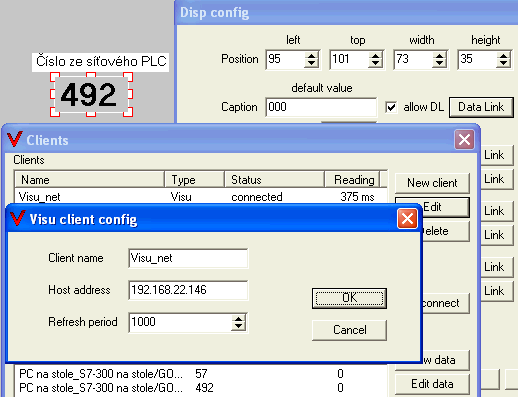518x397 pixels.
Task: Click the Client name field
Action: (188, 258)
